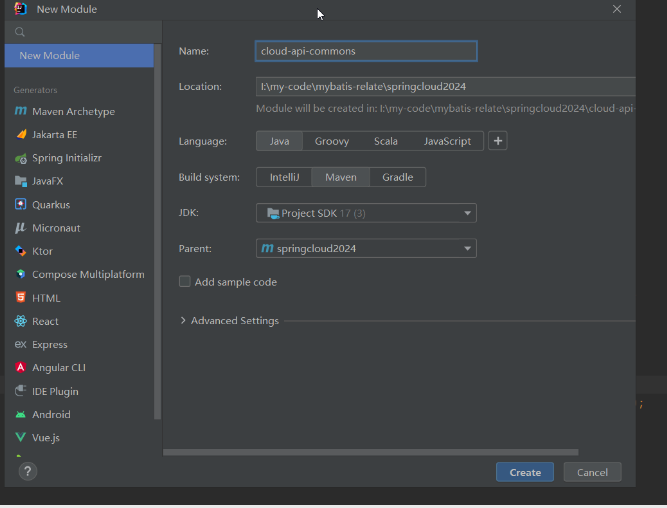Click the search magnifier icon

(20, 32)
